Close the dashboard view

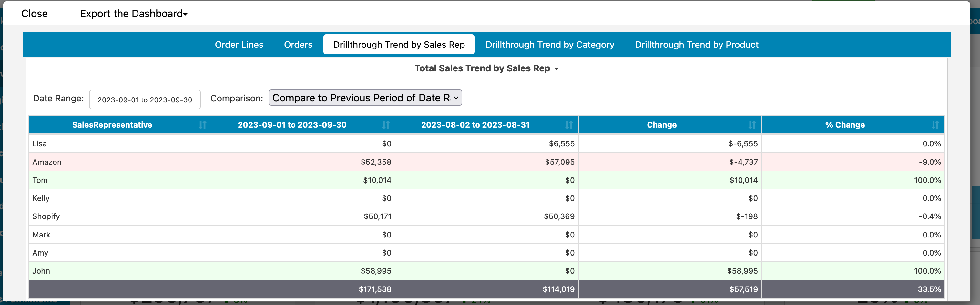35,13
